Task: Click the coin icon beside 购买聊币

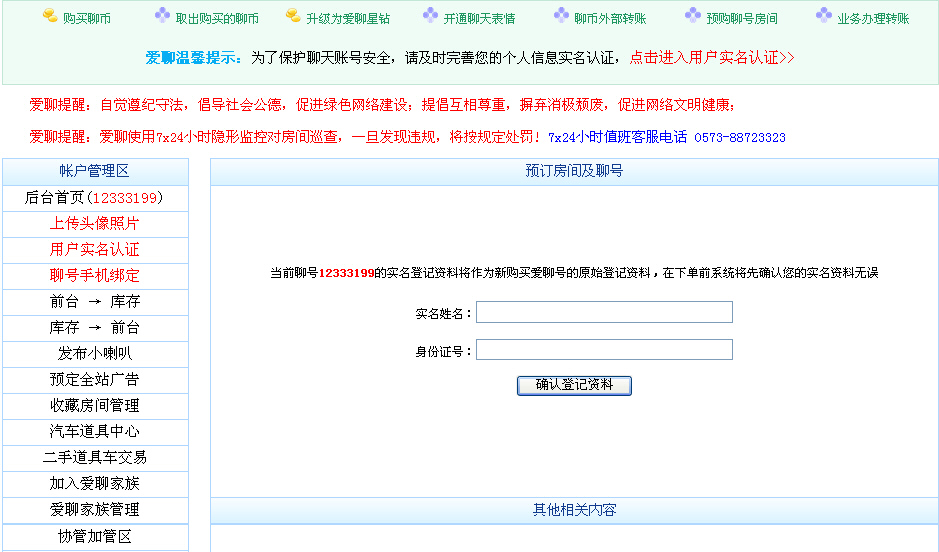Action: [x=50, y=16]
